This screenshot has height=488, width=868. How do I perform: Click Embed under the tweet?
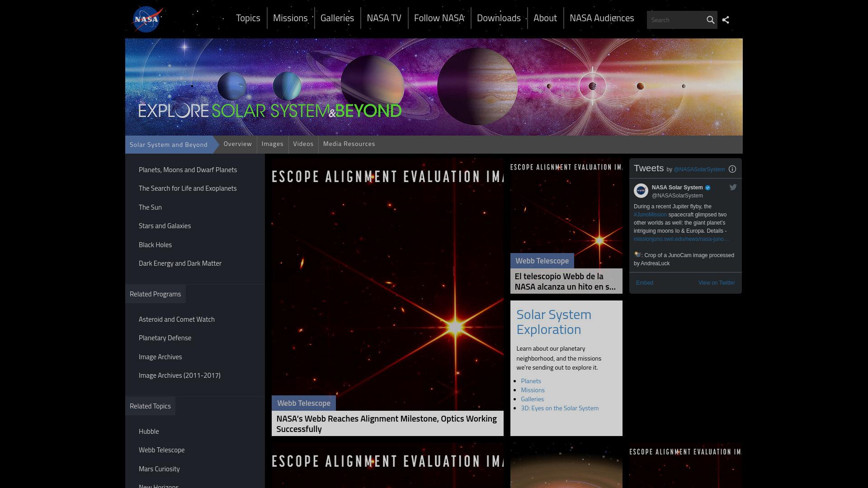click(645, 283)
